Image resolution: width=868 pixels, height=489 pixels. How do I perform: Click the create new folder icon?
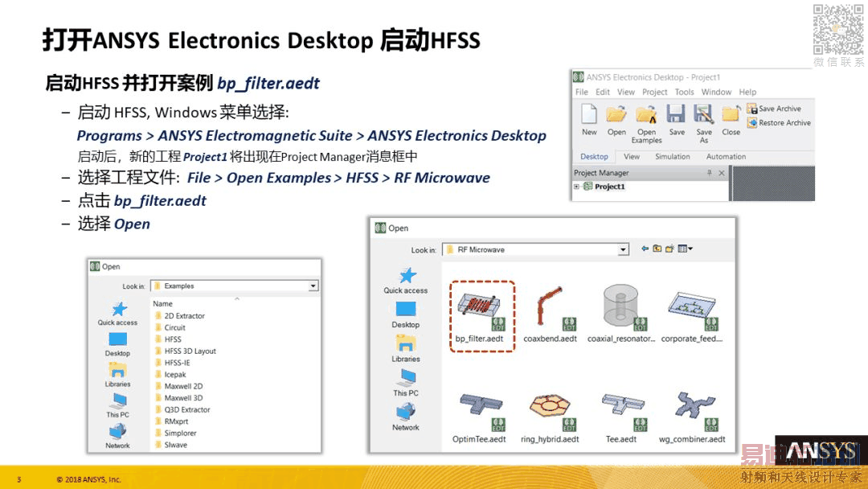[x=669, y=249]
